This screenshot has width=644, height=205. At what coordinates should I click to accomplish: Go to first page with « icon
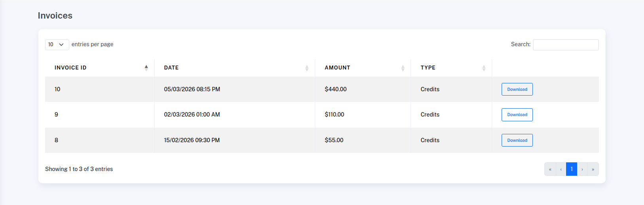tap(550, 169)
